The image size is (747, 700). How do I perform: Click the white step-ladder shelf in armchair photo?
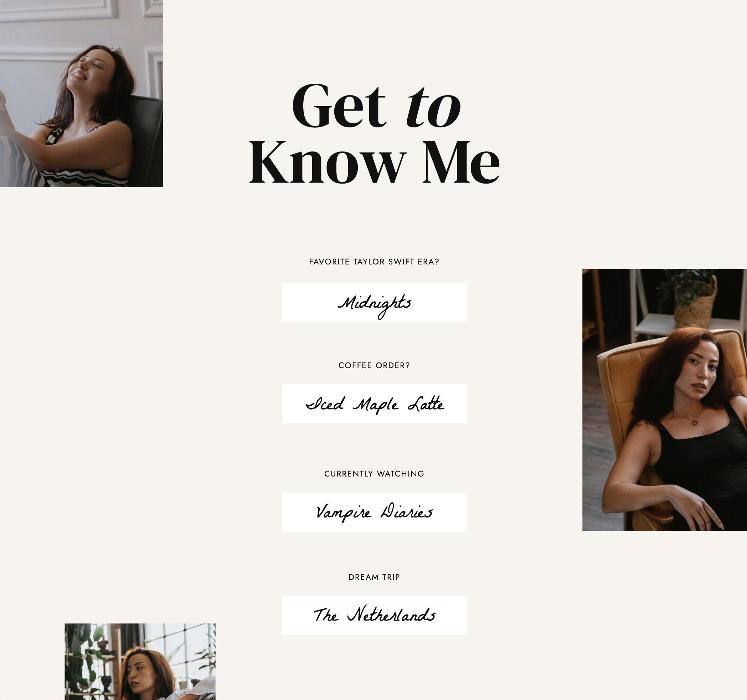pyautogui.click(x=654, y=308)
